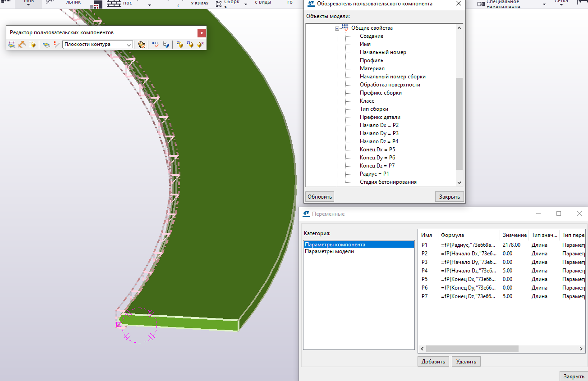
Task: Click the first Save component cube icon
Action: click(179, 45)
